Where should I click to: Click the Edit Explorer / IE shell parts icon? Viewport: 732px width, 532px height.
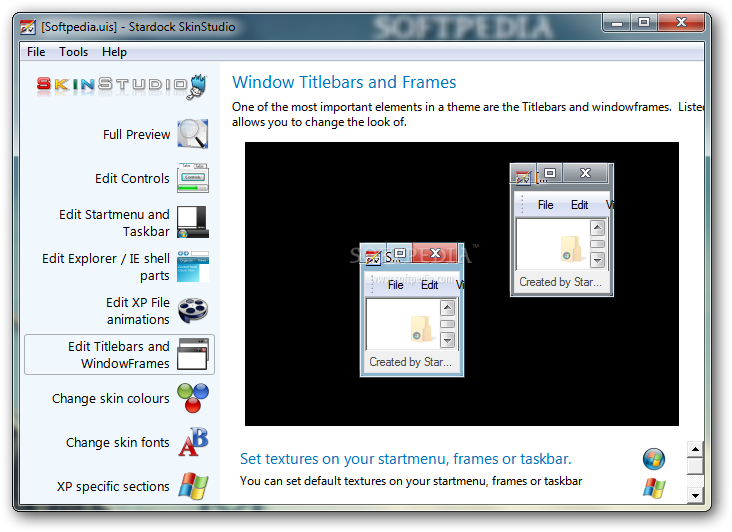(193, 266)
